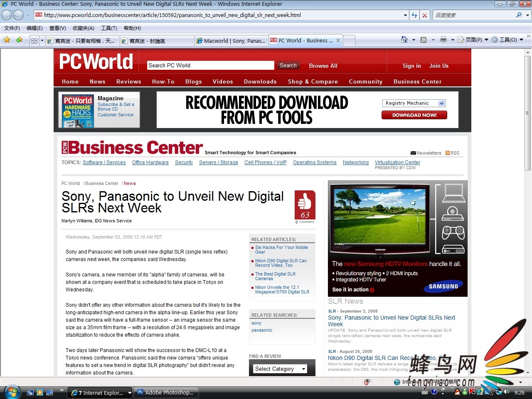Refresh the page with the refresh icon

[414, 15]
